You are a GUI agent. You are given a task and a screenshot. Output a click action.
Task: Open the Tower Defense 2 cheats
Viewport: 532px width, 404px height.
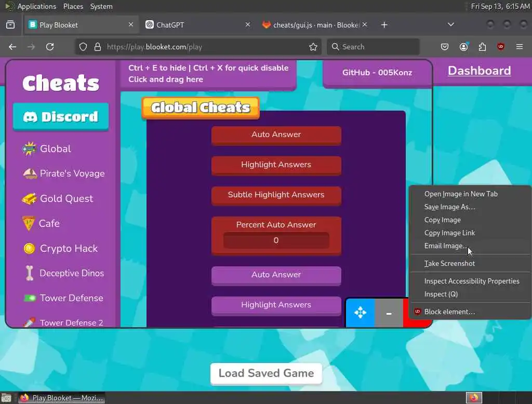(63, 322)
